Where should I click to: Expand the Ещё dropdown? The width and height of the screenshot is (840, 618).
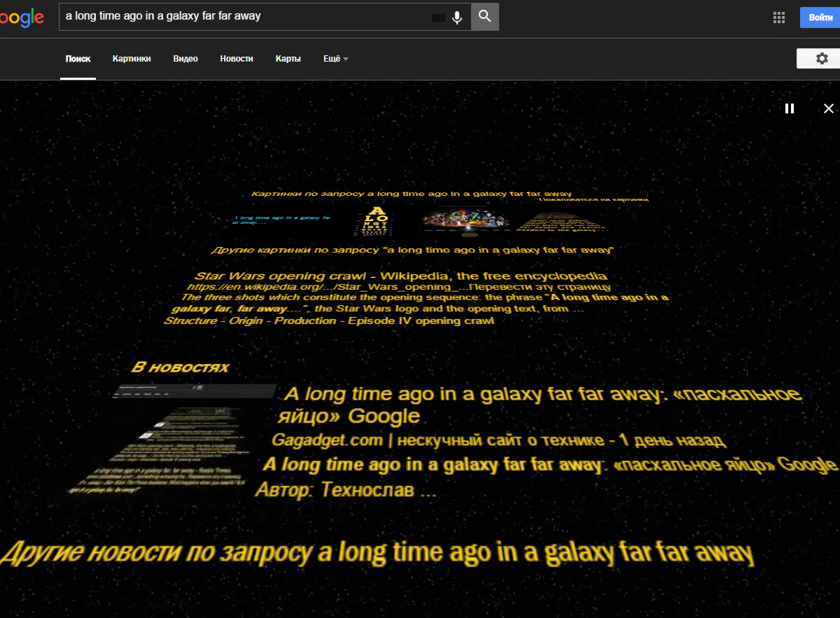pos(335,59)
